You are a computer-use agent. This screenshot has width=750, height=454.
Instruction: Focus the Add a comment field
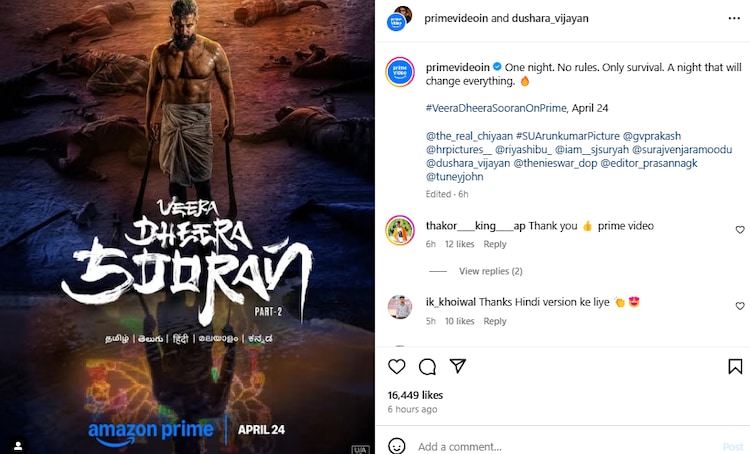(x=564, y=446)
